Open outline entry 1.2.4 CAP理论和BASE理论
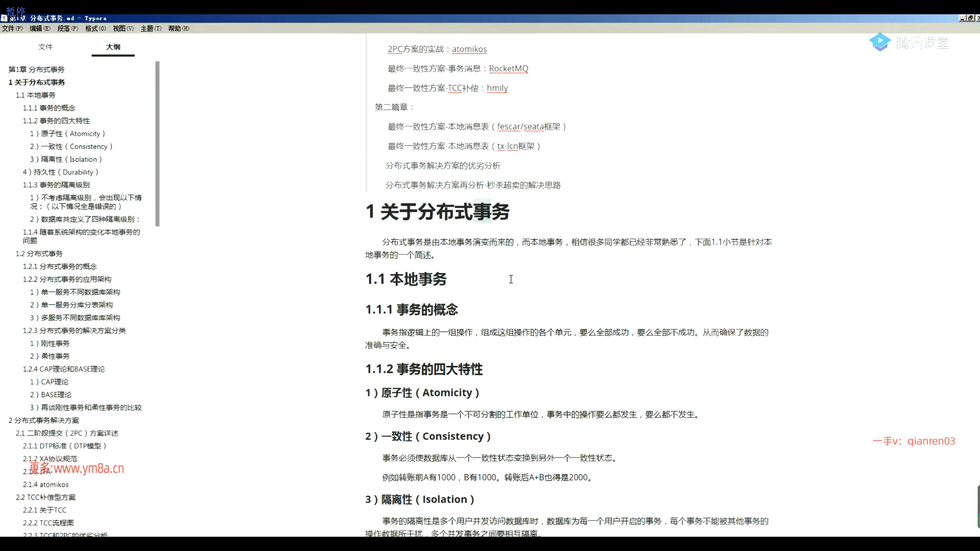This screenshot has height=551, width=980. click(x=63, y=369)
